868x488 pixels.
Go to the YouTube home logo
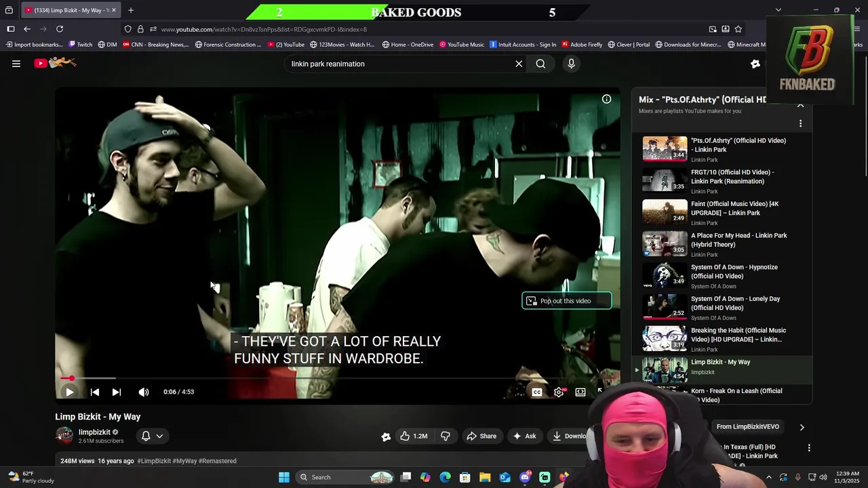tap(56, 63)
